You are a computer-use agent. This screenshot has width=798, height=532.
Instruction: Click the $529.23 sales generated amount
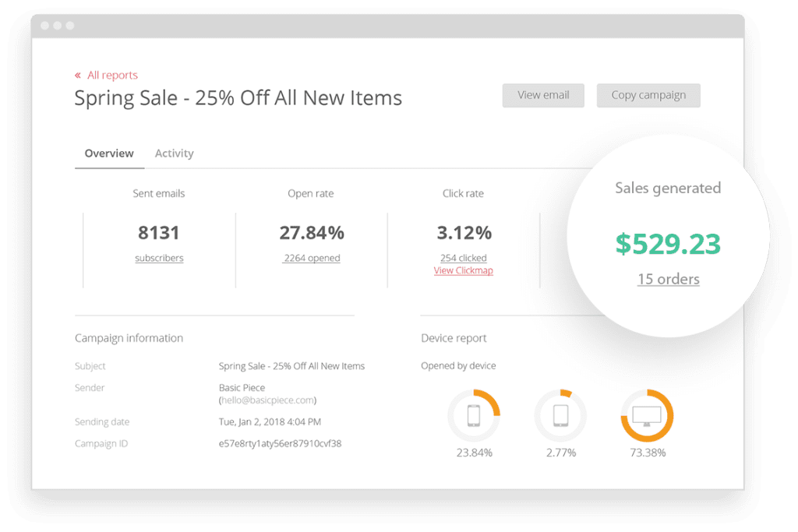[x=668, y=244]
